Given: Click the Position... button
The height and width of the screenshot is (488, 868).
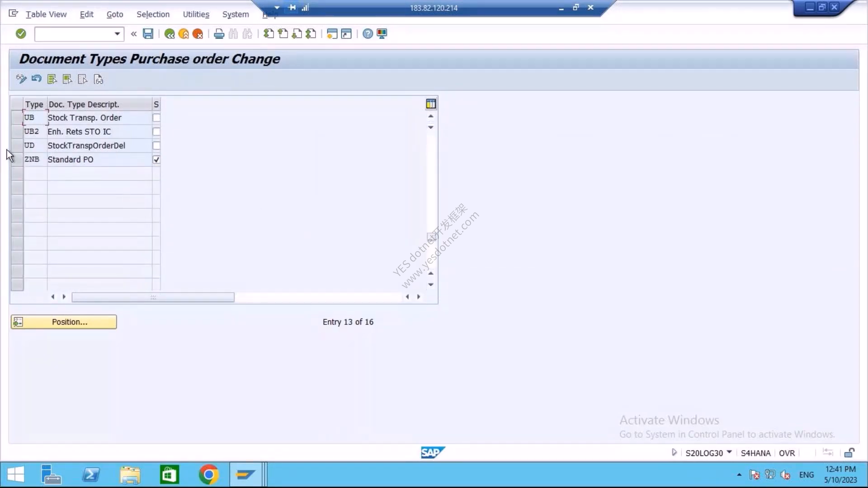Looking at the screenshot, I should [64, 322].
